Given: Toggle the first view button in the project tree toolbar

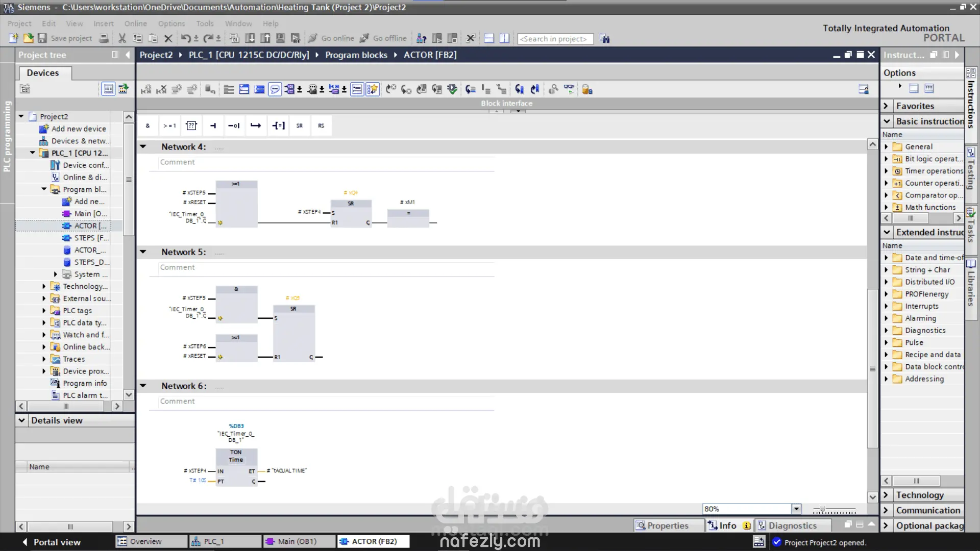Looking at the screenshot, I should point(108,89).
